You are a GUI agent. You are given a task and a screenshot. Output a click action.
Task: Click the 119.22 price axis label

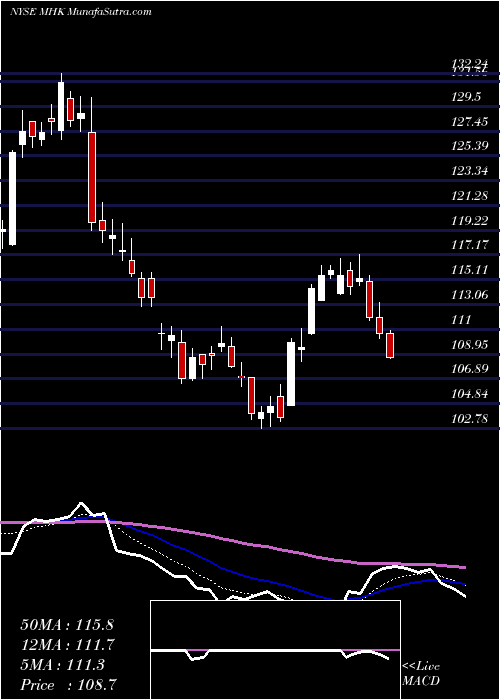[468, 221]
